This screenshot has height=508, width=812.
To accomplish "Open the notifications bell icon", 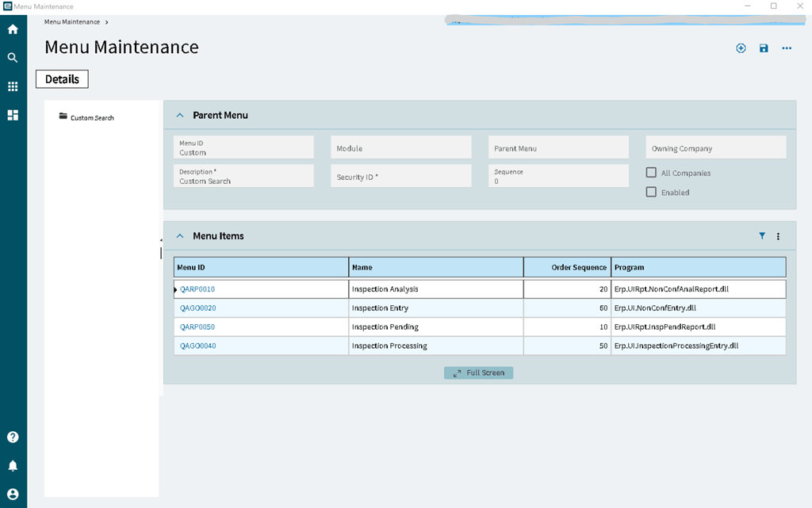I will (x=12, y=464).
